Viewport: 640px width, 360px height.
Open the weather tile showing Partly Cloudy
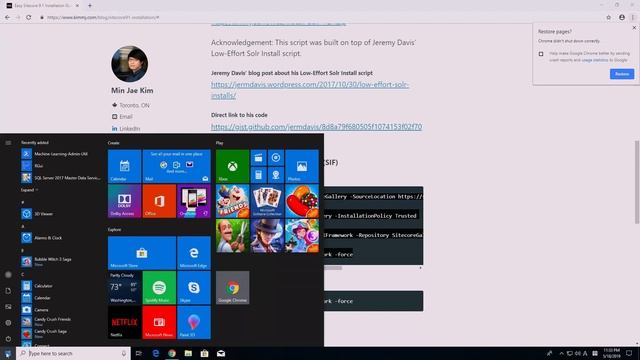[124, 288]
